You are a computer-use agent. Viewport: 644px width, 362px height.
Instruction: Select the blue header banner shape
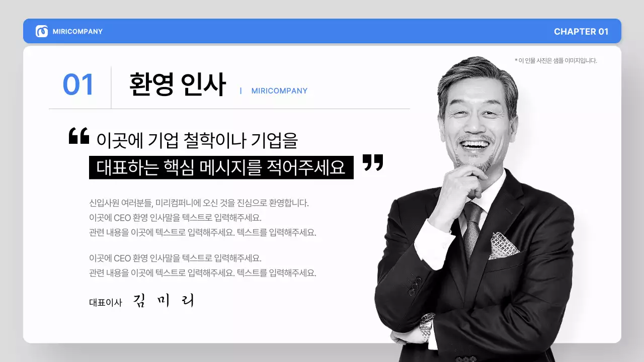point(322,31)
